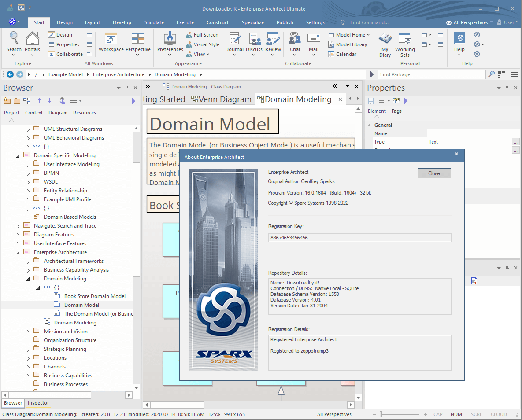The width and height of the screenshot is (522, 420).
Task: Click the zoom-in plus in status bar
Action: [x=426, y=414]
